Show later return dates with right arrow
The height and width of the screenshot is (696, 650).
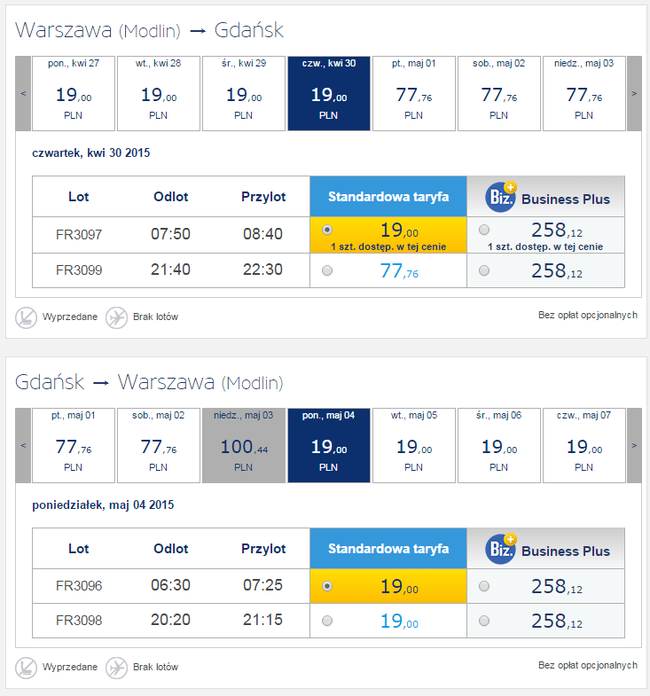634,445
